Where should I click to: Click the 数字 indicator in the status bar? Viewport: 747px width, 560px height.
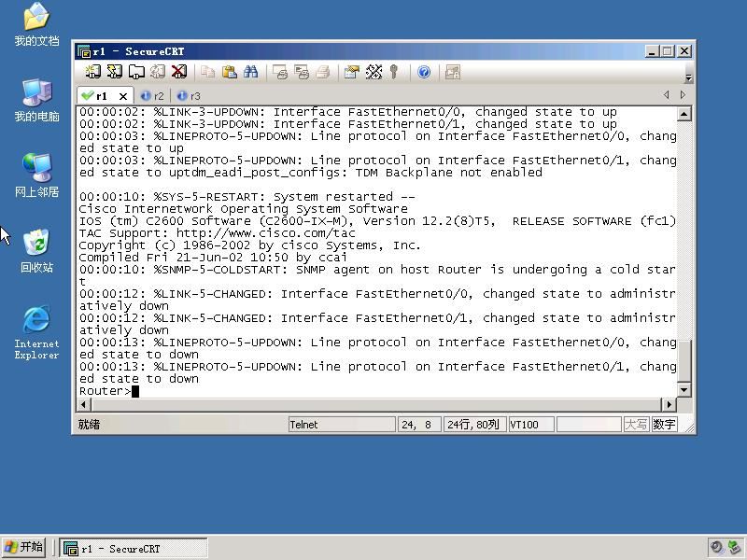665,425
